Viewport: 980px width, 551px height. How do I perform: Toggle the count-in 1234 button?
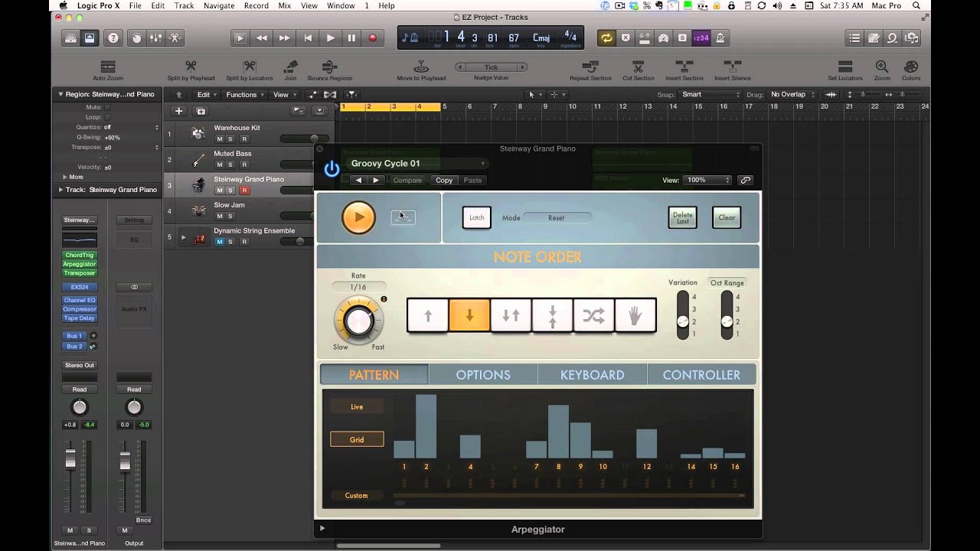(x=701, y=37)
